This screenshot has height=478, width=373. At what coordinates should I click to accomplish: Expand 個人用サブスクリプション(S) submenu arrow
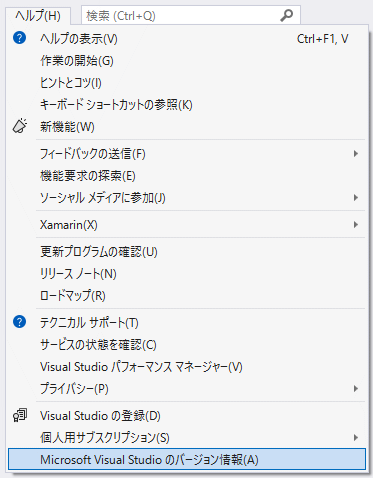pos(356,437)
